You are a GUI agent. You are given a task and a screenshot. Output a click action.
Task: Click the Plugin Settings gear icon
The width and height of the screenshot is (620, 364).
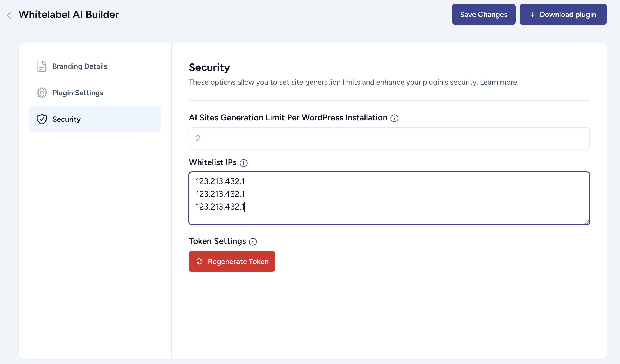pyautogui.click(x=42, y=93)
